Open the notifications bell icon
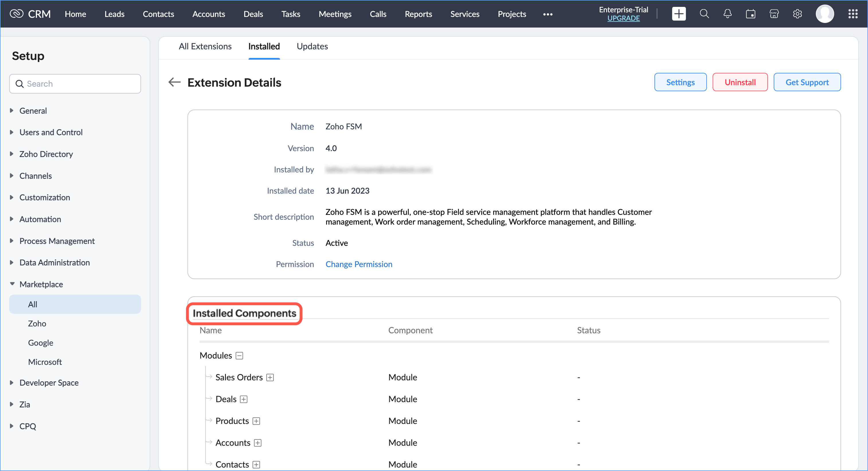 click(727, 14)
